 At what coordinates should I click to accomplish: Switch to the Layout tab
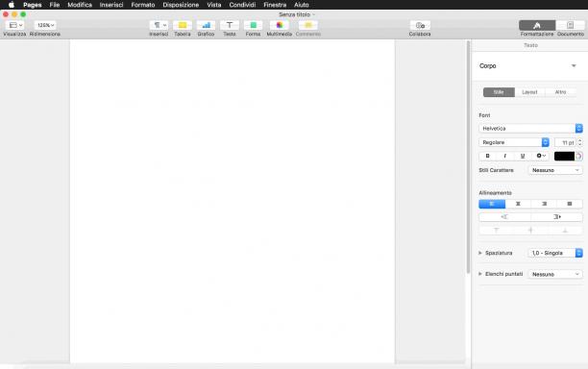pyautogui.click(x=529, y=92)
